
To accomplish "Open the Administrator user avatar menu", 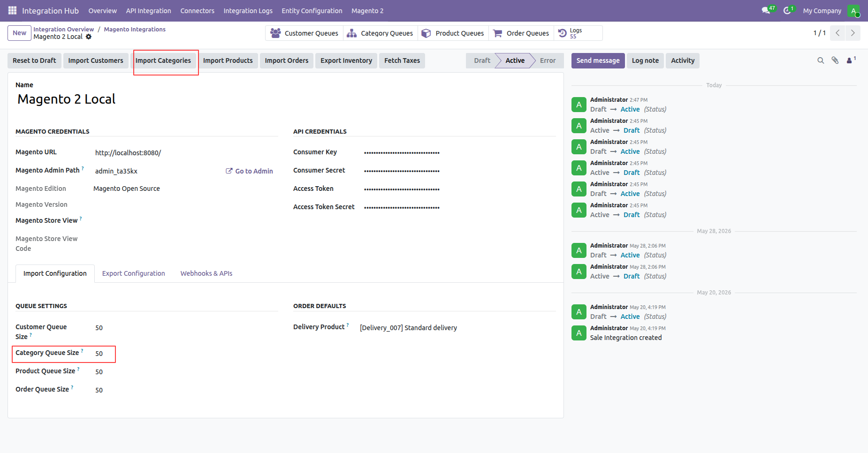I will [853, 11].
